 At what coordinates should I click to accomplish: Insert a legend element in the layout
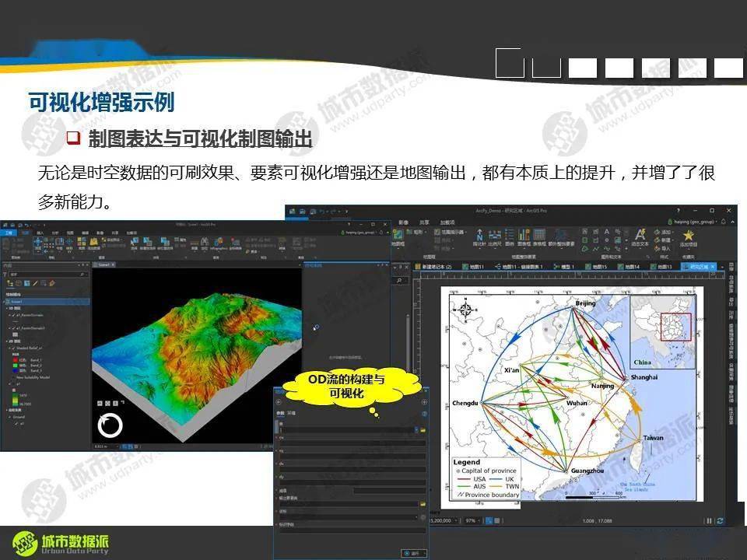(509, 236)
